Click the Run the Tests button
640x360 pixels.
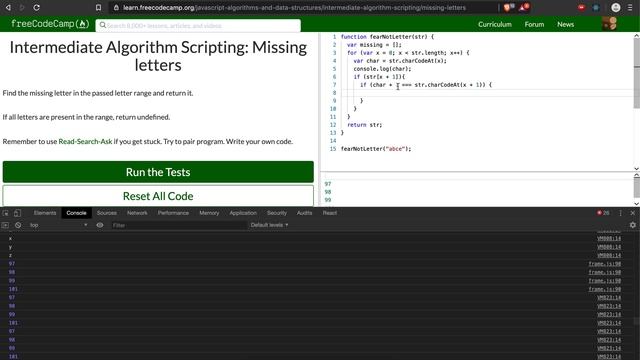point(158,172)
